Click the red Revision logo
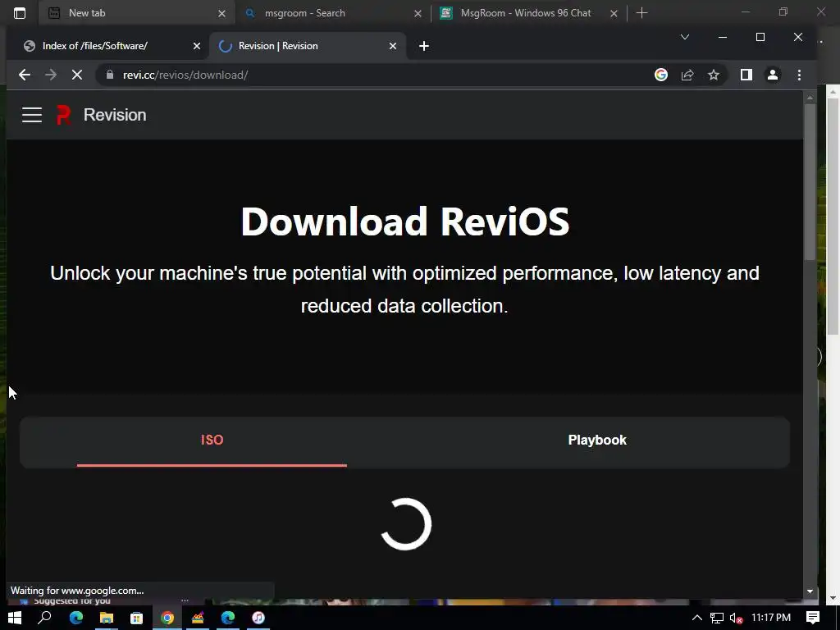 63,115
